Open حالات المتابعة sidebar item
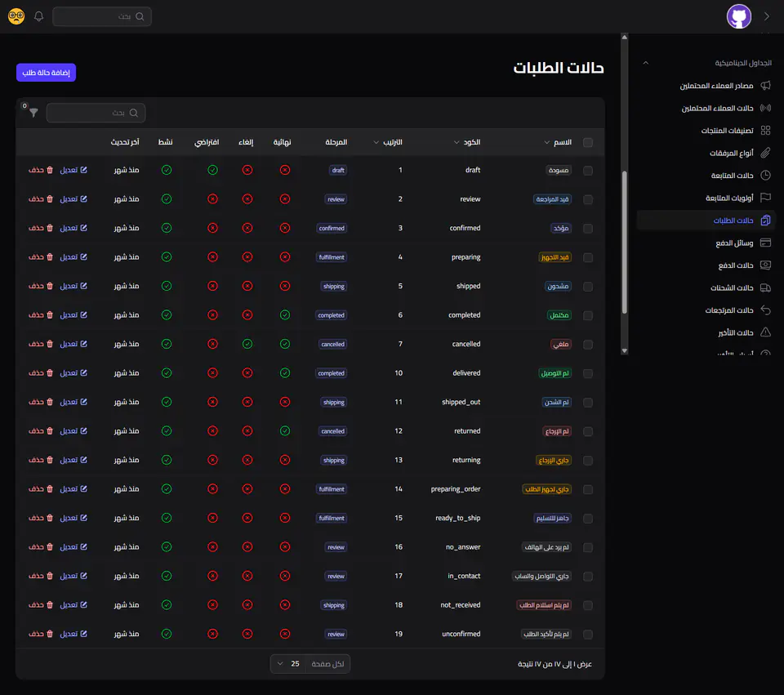 tap(705, 175)
